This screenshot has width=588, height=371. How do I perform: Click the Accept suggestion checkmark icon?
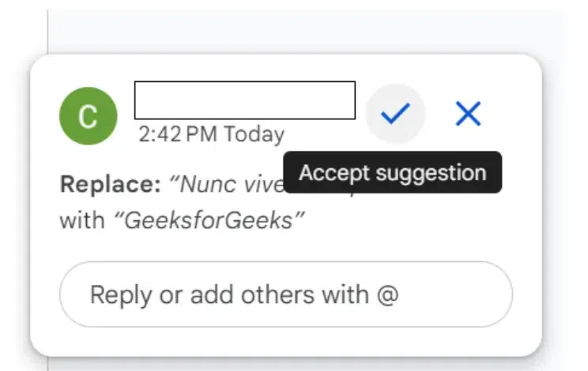pos(395,114)
